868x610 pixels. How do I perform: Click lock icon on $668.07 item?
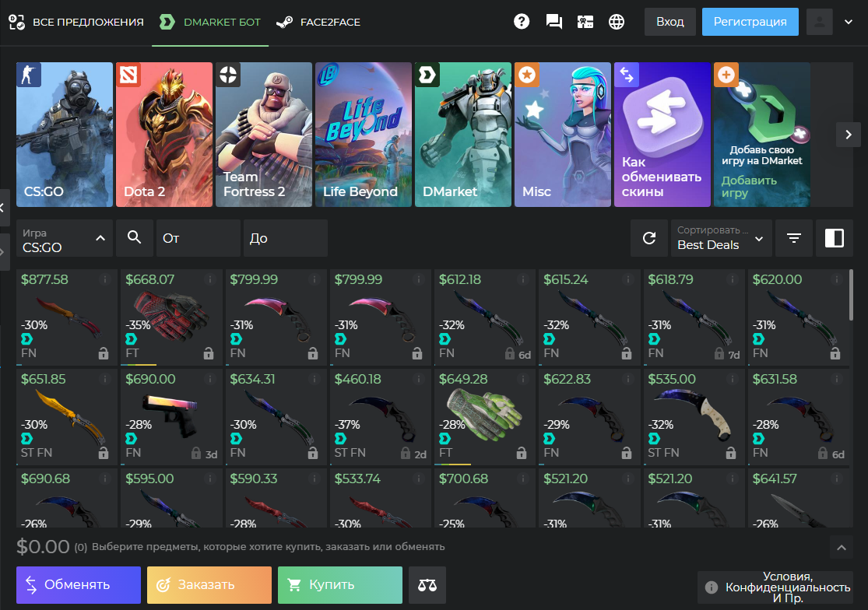(208, 353)
